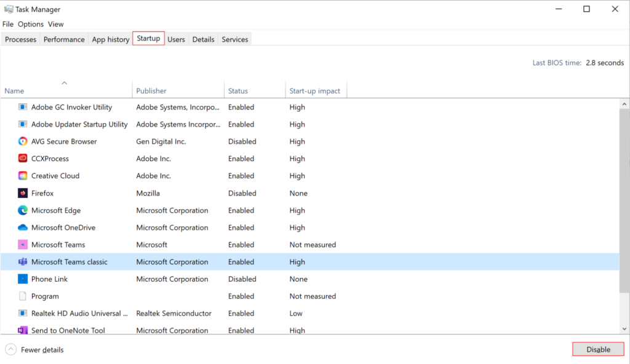Open the Options menu
The height and width of the screenshot is (364, 630).
[x=30, y=24]
